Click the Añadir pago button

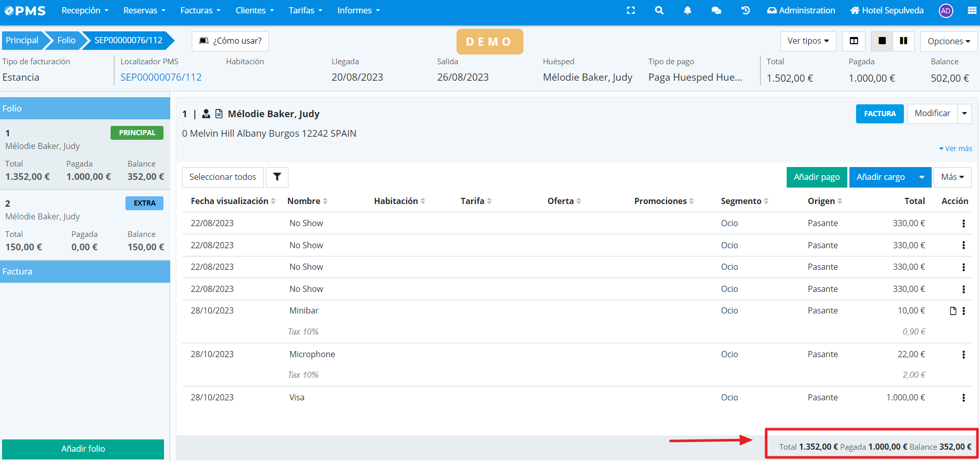click(x=816, y=177)
